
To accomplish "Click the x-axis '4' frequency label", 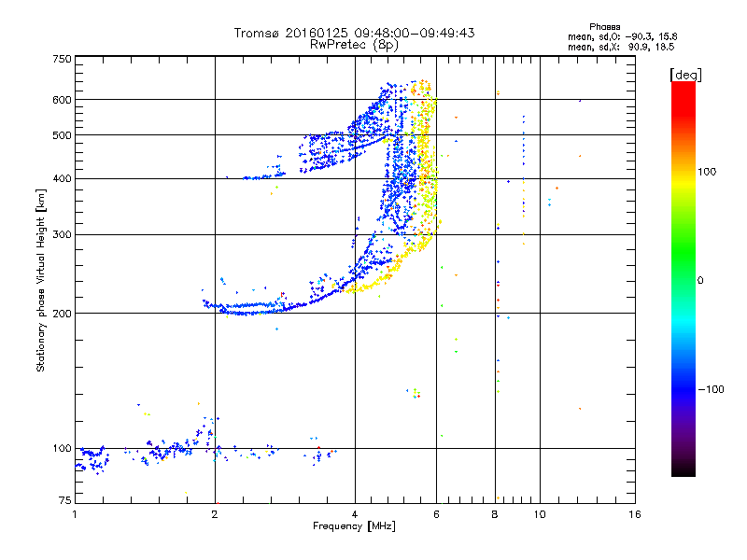I will tap(355, 514).
